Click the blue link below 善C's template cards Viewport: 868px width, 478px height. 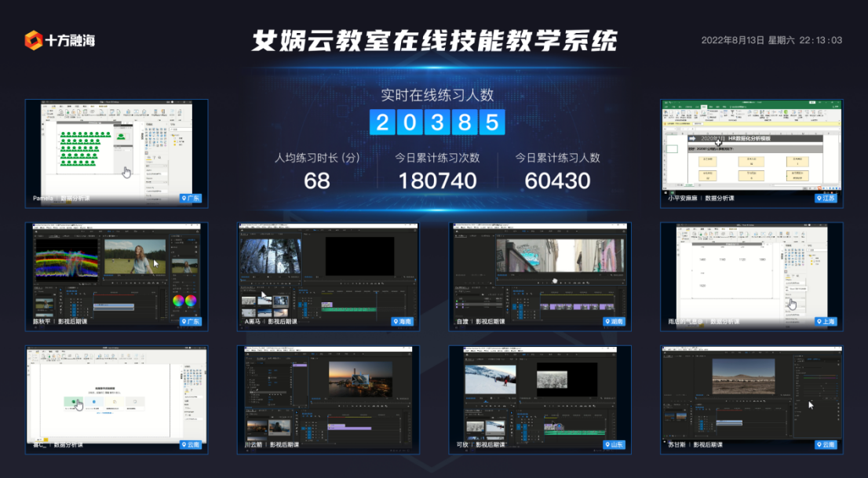pyautogui.click(x=104, y=413)
